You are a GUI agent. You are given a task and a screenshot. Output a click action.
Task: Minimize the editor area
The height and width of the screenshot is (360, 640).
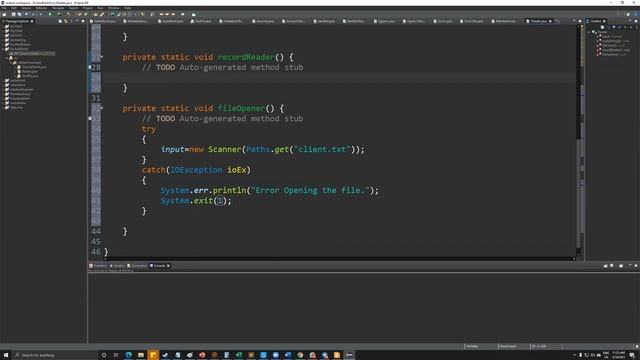pyautogui.click(x=574, y=20)
